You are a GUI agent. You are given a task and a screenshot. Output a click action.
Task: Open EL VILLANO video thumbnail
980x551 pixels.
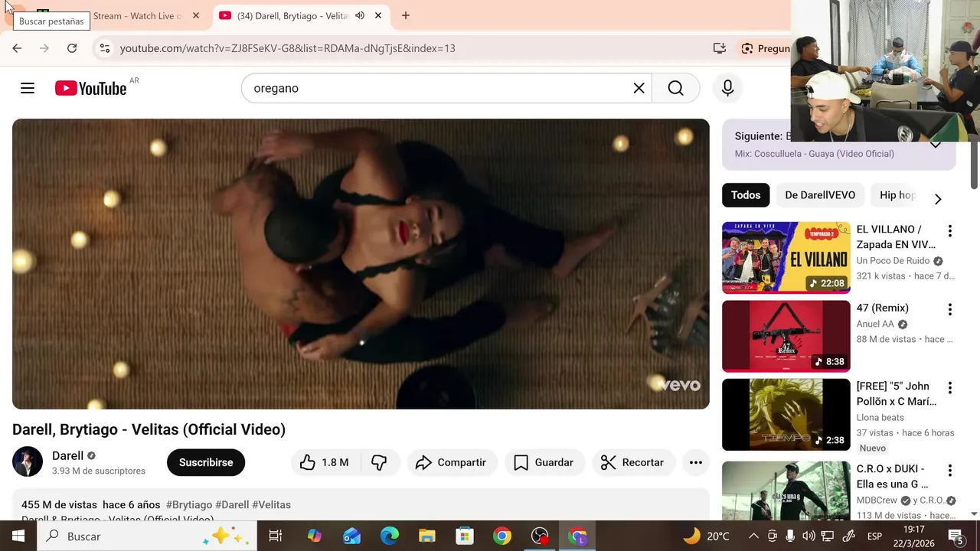pyautogui.click(x=786, y=258)
